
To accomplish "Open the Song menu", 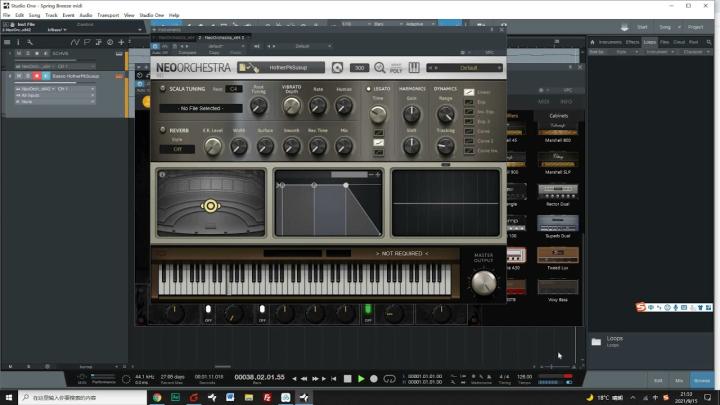I will pyautogui.click(x=34, y=15).
